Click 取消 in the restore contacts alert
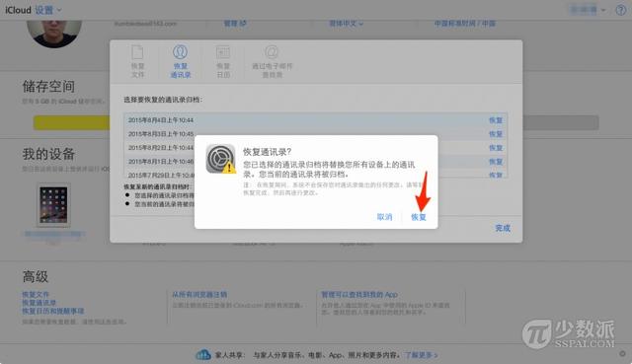This screenshot has height=364, width=632. pyautogui.click(x=384, y=217)
